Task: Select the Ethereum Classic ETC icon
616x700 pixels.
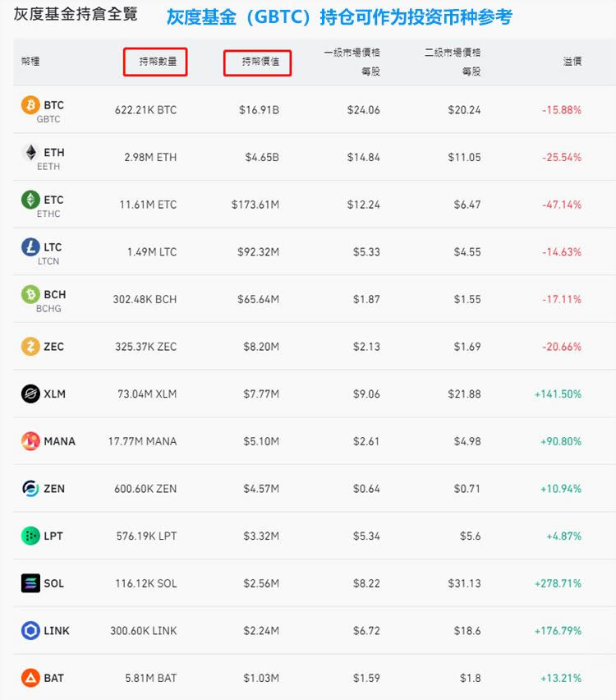Action: coord(30,200)
